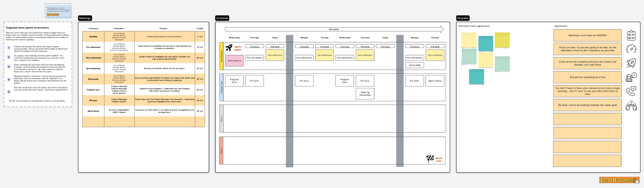Click the 'PO sync' ceremony table cell
This screenshot has width=644, height=188.
tap(93, 100)
